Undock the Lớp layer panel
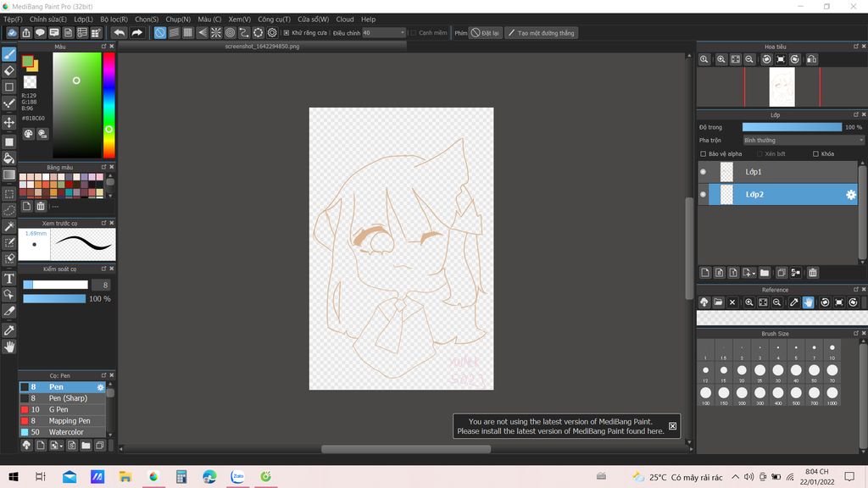 point(856,114)
